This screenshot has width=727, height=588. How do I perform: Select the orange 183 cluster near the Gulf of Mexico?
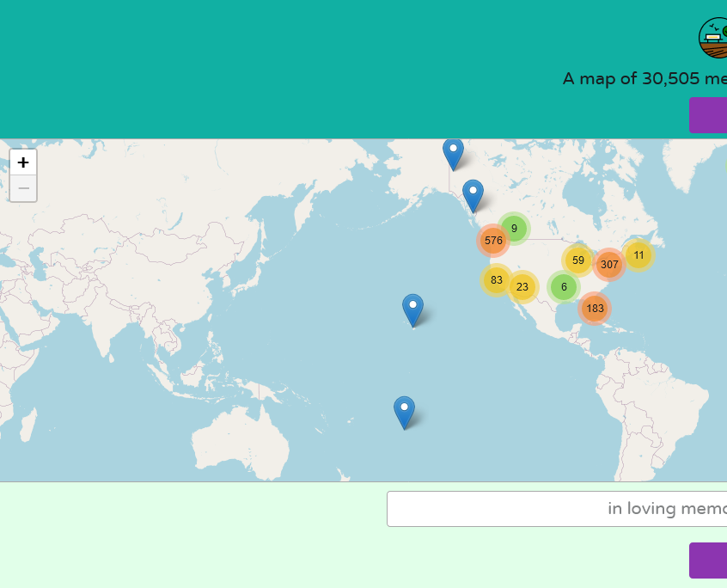[594, 307]
